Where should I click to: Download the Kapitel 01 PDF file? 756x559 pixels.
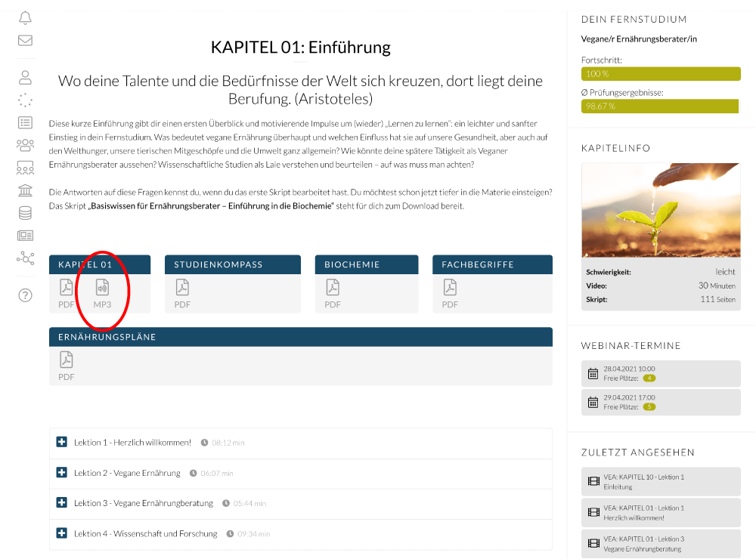click(66, 293)
